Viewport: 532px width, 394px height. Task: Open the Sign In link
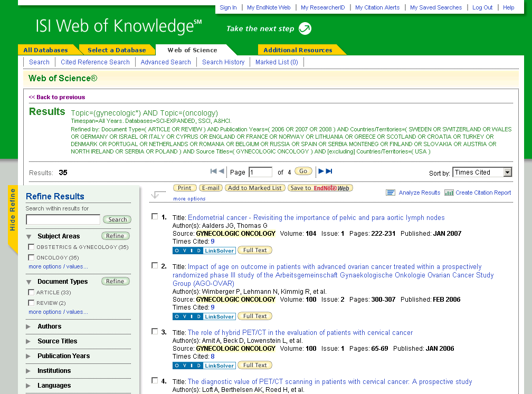228,7
